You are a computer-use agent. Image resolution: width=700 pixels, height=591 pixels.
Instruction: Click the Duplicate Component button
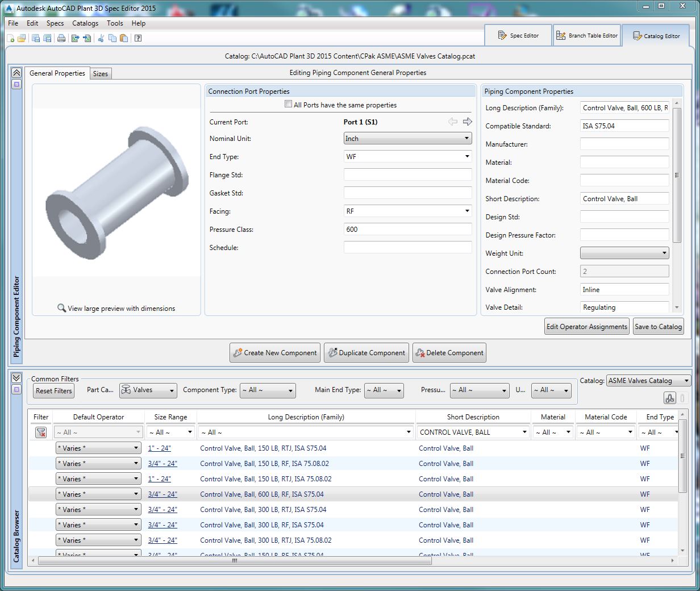pyautogui.click(x=366, y=353)
